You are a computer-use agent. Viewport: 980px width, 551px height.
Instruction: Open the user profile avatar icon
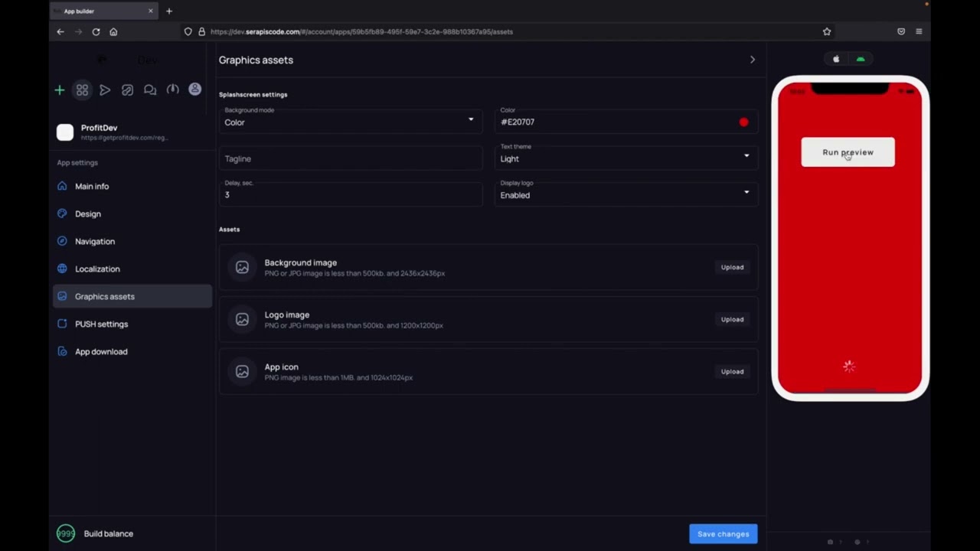pyautogui.click(x=195, y=90)
